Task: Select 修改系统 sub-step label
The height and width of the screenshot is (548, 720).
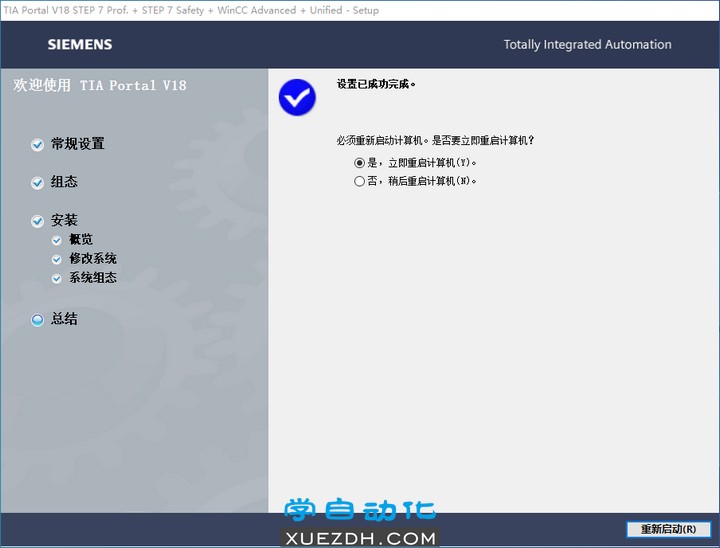Action: 93,259
